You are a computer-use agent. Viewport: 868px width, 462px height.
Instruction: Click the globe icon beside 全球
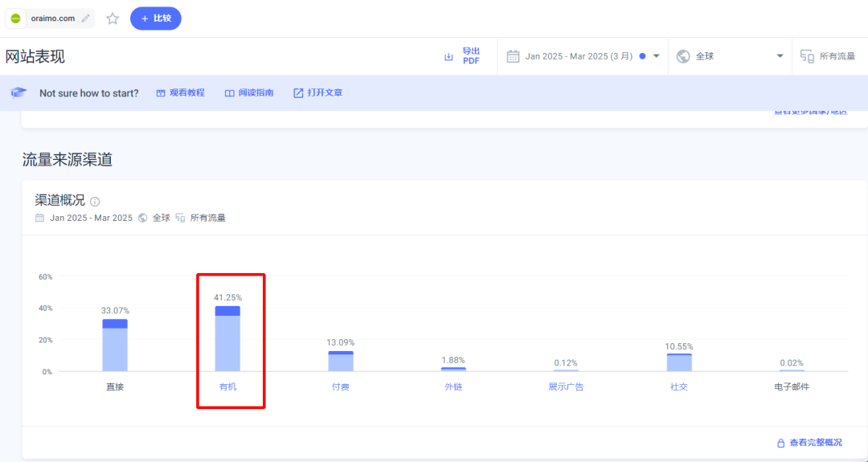pyautogui.click(x=683, y=56)
